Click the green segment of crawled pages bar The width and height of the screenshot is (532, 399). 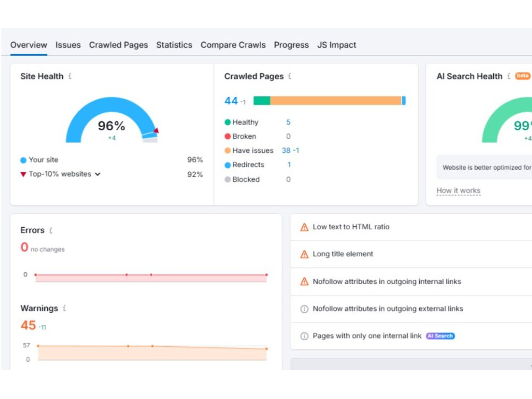point(262,101)
